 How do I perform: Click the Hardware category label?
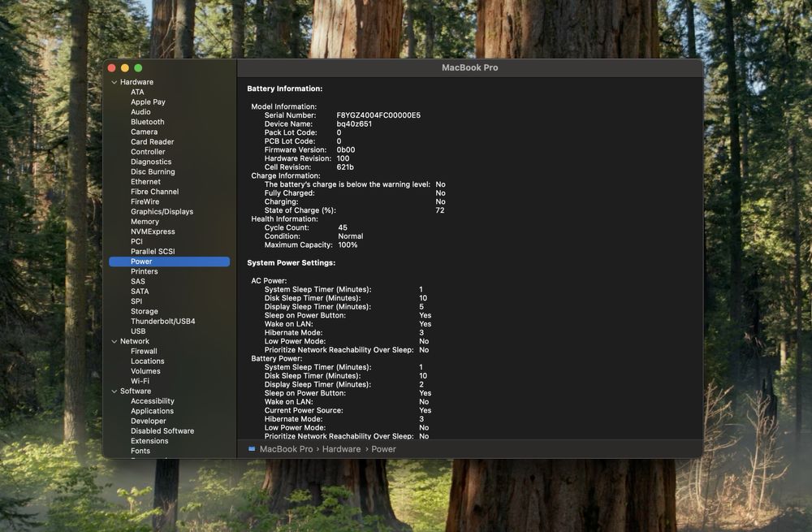136,82
